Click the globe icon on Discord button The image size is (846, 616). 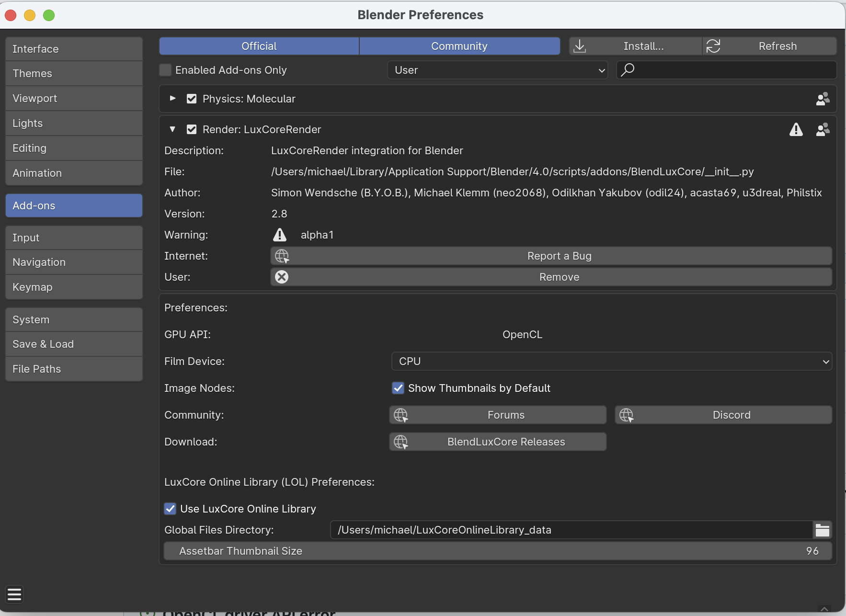coord(627,415)
